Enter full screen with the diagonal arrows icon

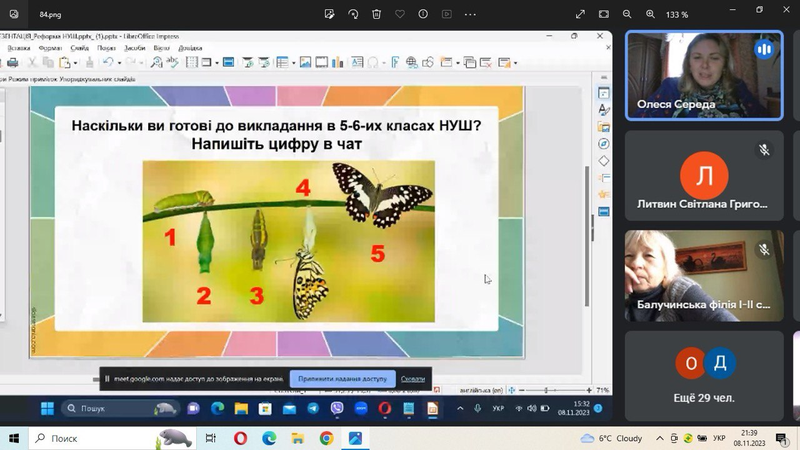click(x=580, y=14)
